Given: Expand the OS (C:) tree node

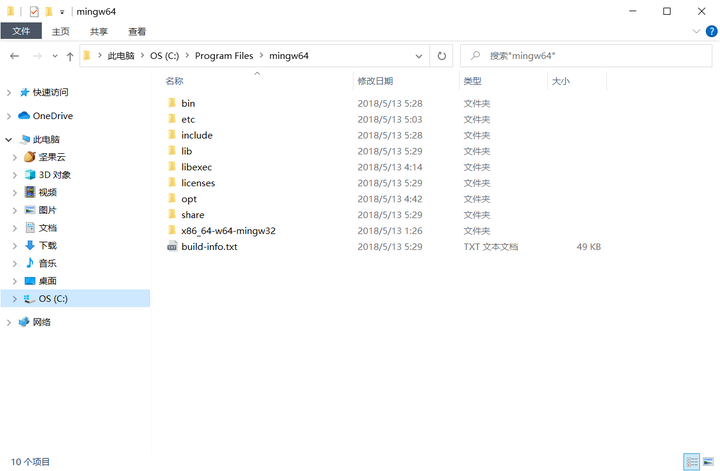Looking at the screenshot, I should pos(15,299).
